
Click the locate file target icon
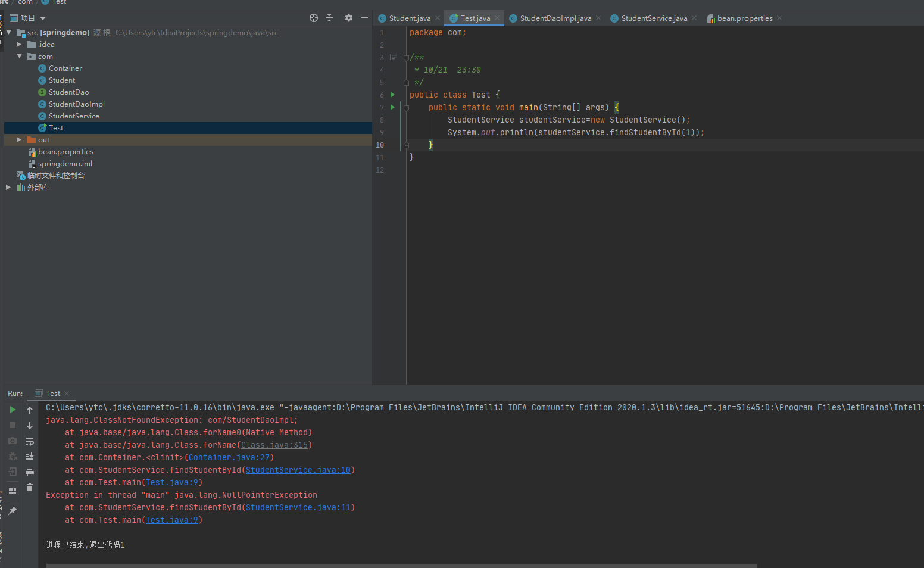pos(314,18)
